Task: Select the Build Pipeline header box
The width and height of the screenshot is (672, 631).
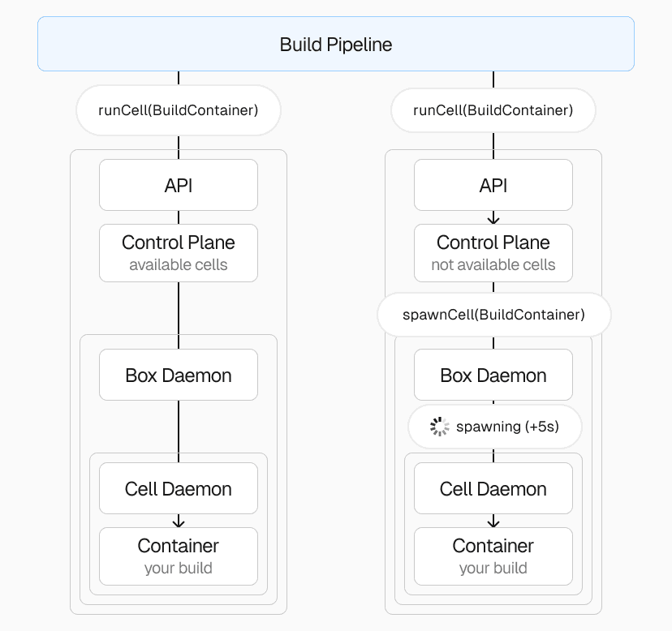Action: pos(335,45)
